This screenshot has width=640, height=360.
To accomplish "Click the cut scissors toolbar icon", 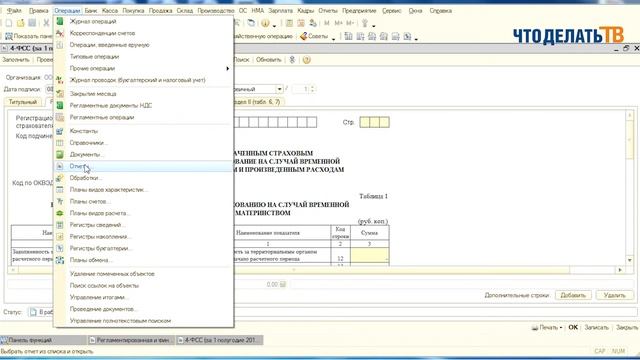I will (46, 24).
